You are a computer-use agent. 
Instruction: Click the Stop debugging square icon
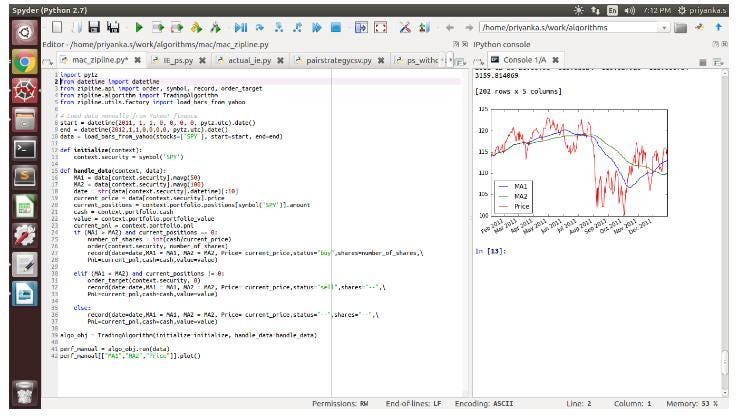[x=337, y=27]
